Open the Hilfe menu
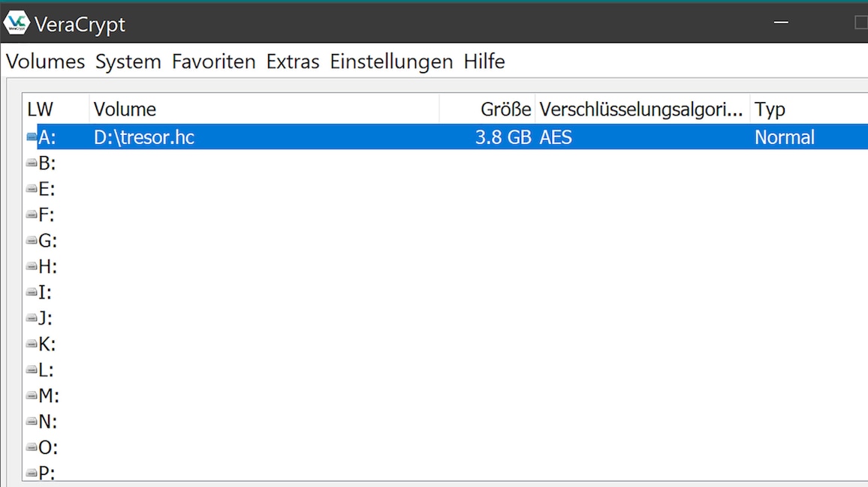This screenshot has width=868, height=487. (484, 62)
